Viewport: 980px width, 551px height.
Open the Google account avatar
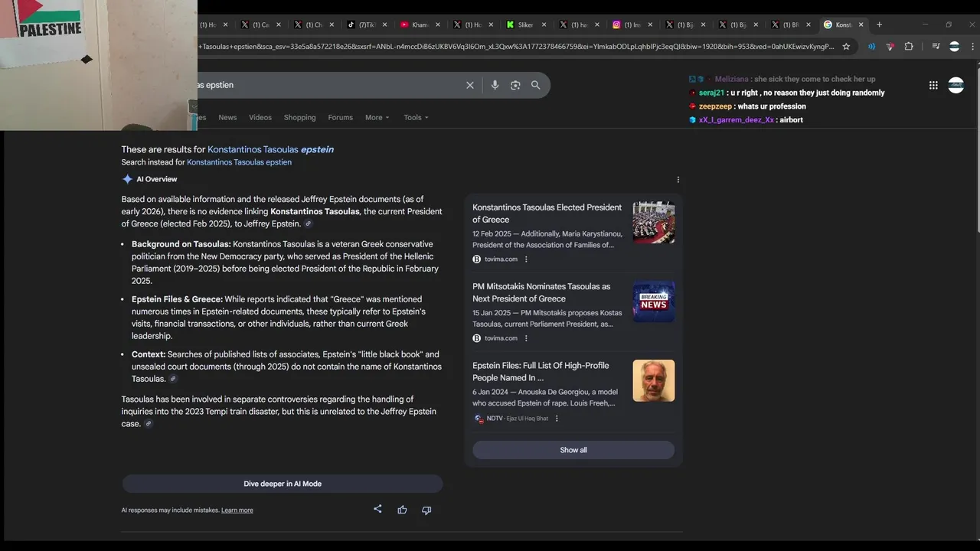tap(956, 85)
